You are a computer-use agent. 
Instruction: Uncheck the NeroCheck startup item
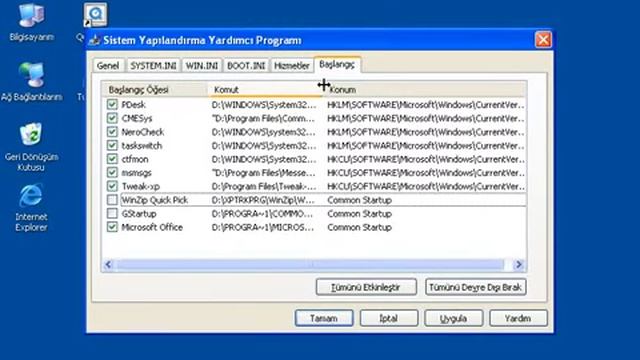coord(112,132)
